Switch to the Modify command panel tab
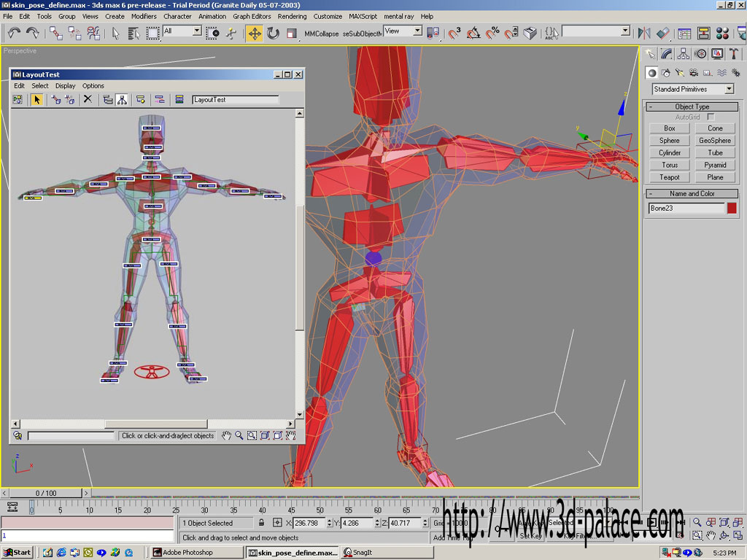The image size is (747, 560). coord(667,54)
